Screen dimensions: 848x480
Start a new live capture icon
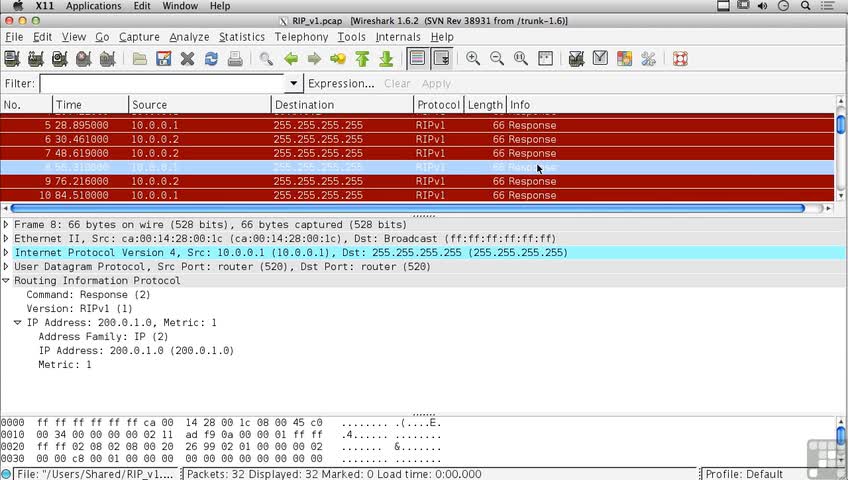pos(59,58)
